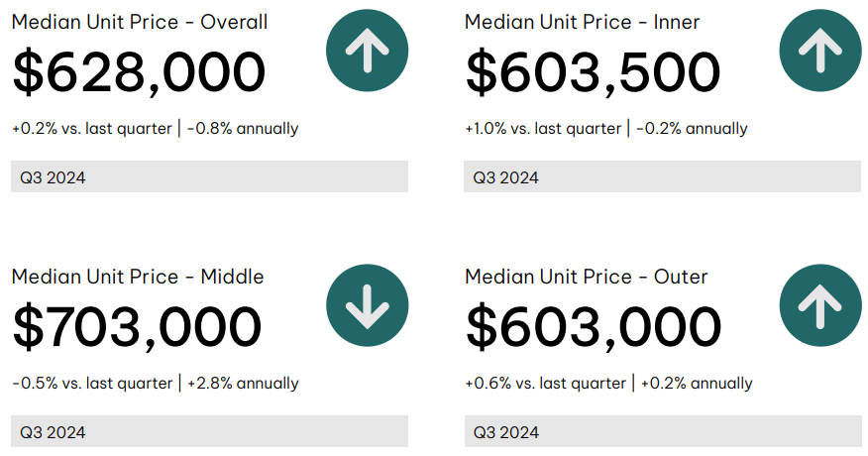Screen dimensions: 868x456
Task: Click the +0.2% vs. last quarter text
Action: point(92,129)
